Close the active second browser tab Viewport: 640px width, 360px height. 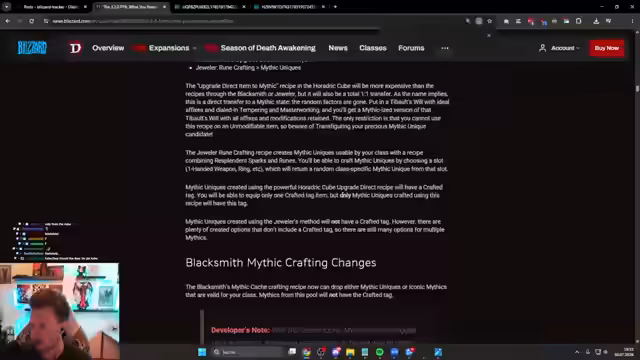[x=164, y=7]
